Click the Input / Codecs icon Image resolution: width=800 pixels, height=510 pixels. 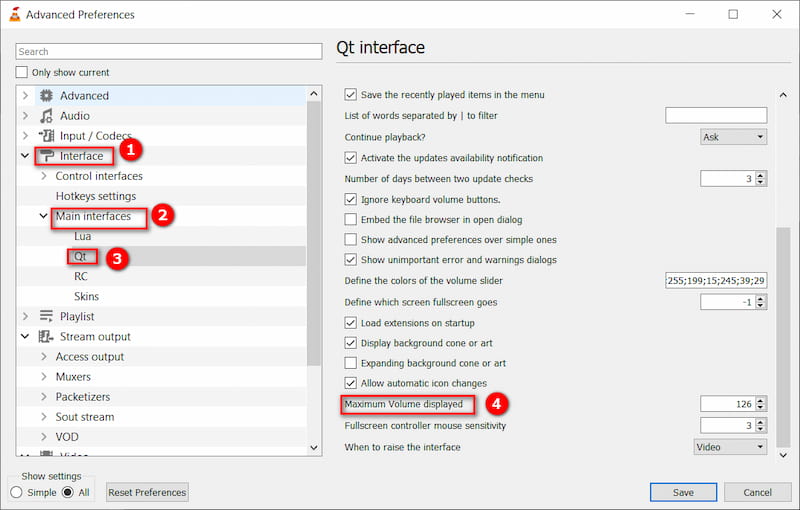(x=45, y=136)
